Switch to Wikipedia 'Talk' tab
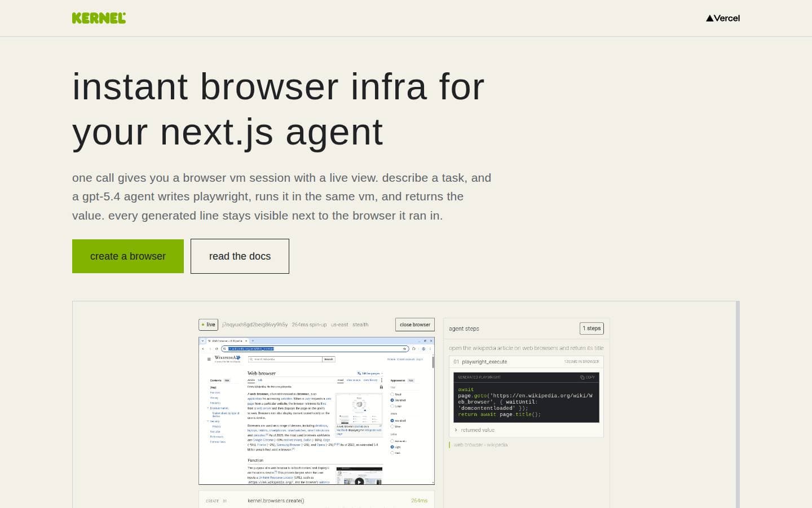Image resolution: width=812 pixels, height=508 pixels. pyautogui.click(x=260, y=380)
